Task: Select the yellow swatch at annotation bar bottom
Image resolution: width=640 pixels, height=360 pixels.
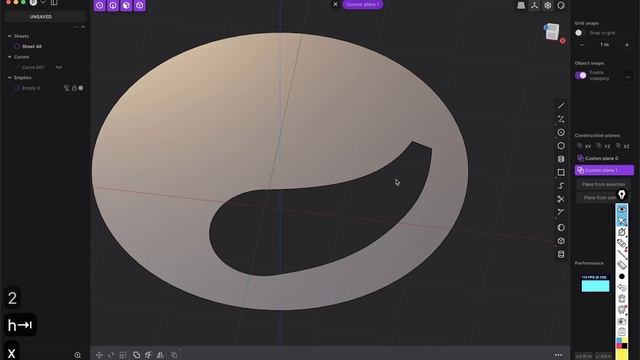Action: click(622, 354)
